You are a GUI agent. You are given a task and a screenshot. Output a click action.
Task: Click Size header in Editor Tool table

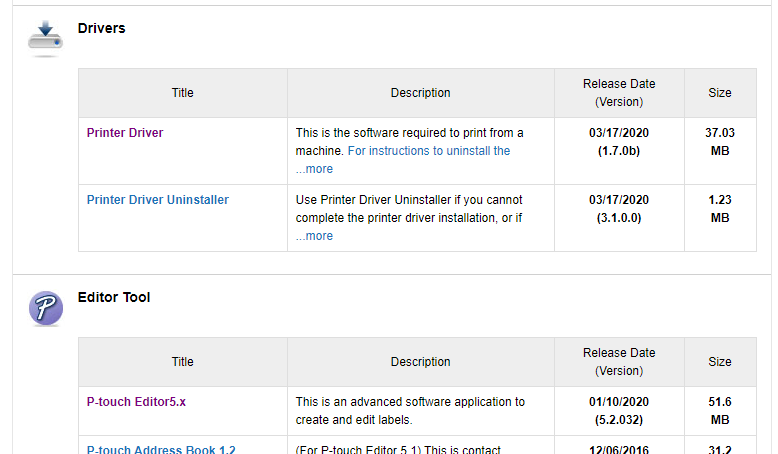(719, 362)
